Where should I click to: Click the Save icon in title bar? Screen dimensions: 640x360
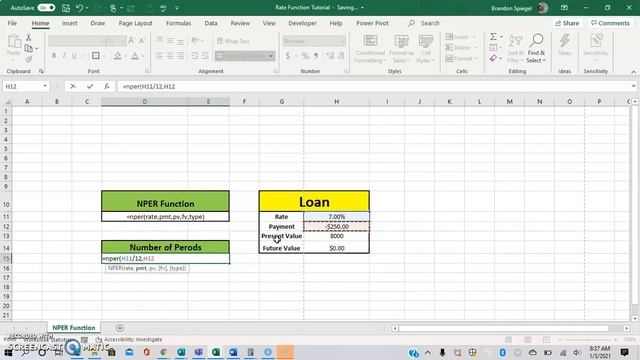coord(66,8)
